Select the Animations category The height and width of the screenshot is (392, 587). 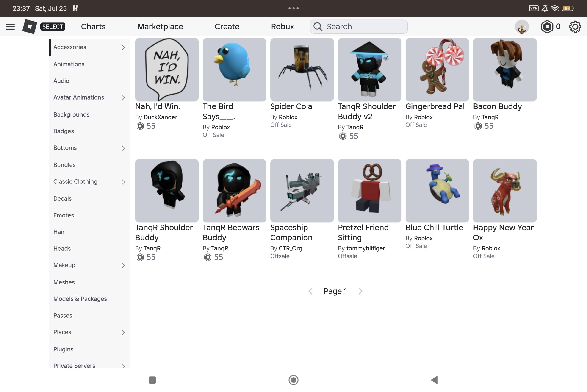coord(69,64)
